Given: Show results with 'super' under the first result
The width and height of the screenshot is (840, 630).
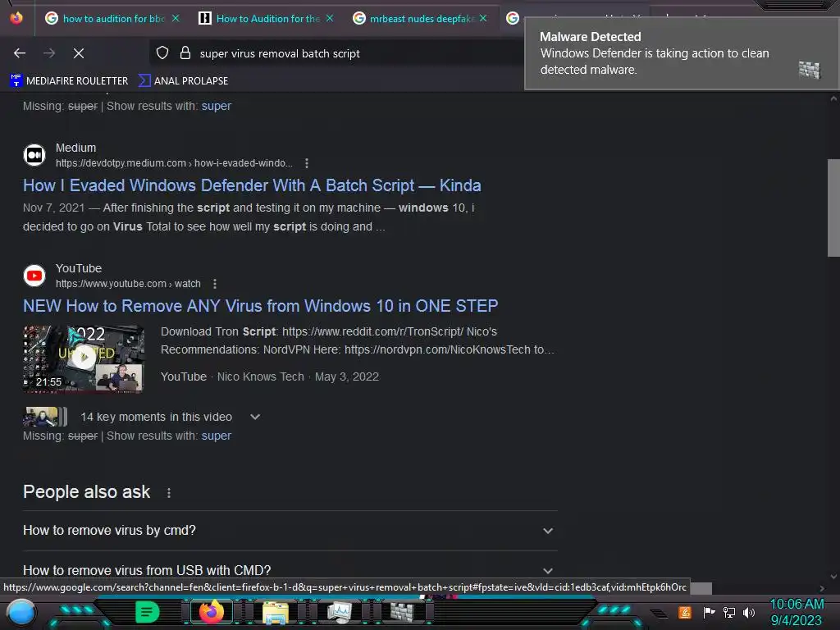Looking at the screenshot, I should [x=217, y=106].
